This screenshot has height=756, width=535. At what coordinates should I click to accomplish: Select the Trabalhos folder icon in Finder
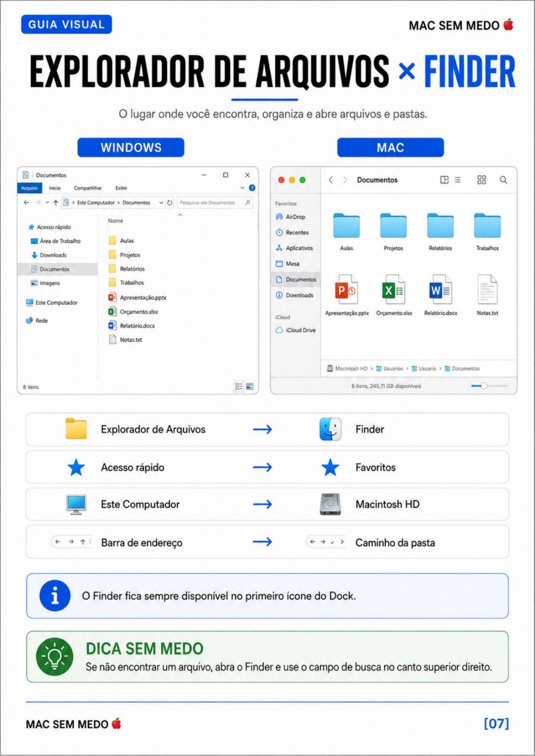tap(487, 226)
